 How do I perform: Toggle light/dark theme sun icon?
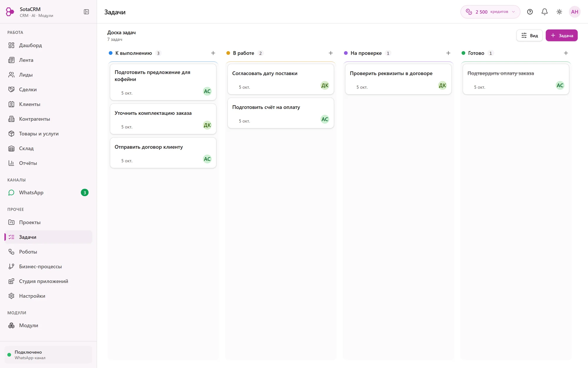[x=559, y=12]
